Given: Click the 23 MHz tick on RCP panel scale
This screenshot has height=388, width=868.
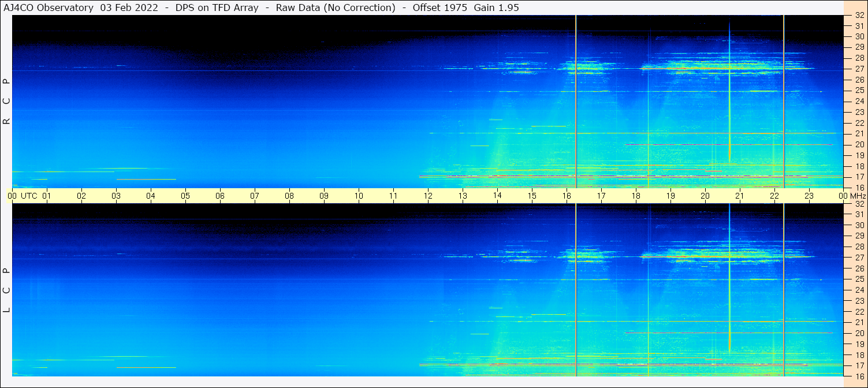Looking at the screenshot, I should 859,112.
